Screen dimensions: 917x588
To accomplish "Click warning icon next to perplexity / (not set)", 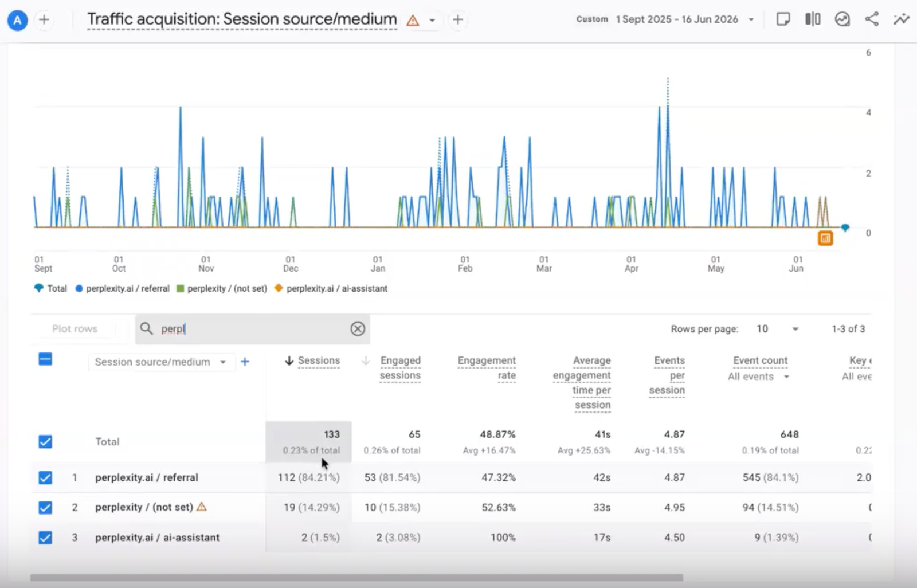I will tap(202, 507).
